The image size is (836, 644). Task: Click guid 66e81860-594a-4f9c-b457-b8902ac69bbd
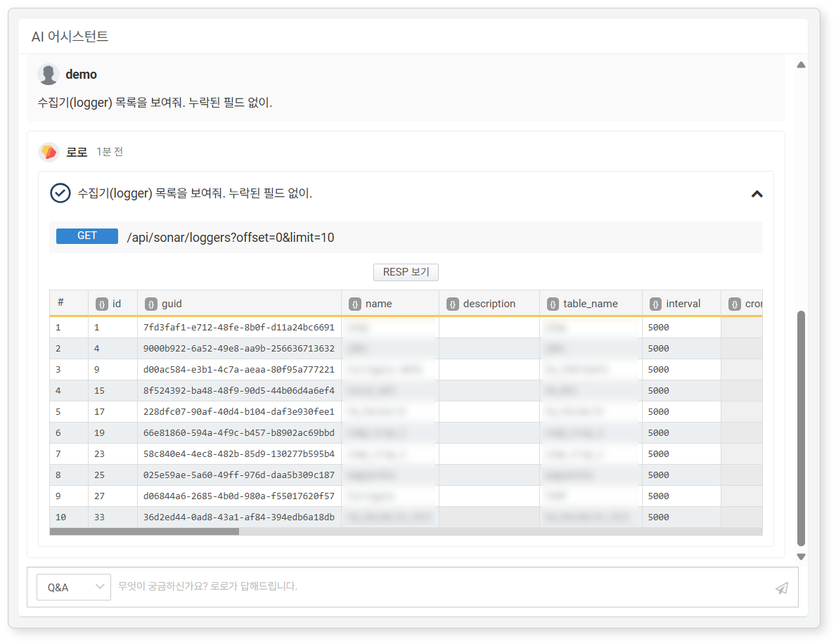pyautogui.click(x=239, y=433)
